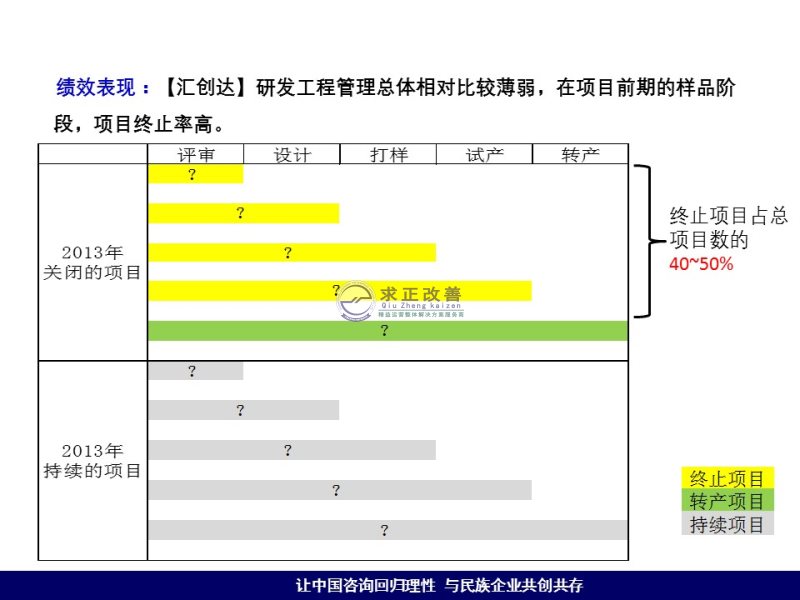Click the red 40~50% text
The width and height of the screenshot is (800, 600).
pos(701,264)
